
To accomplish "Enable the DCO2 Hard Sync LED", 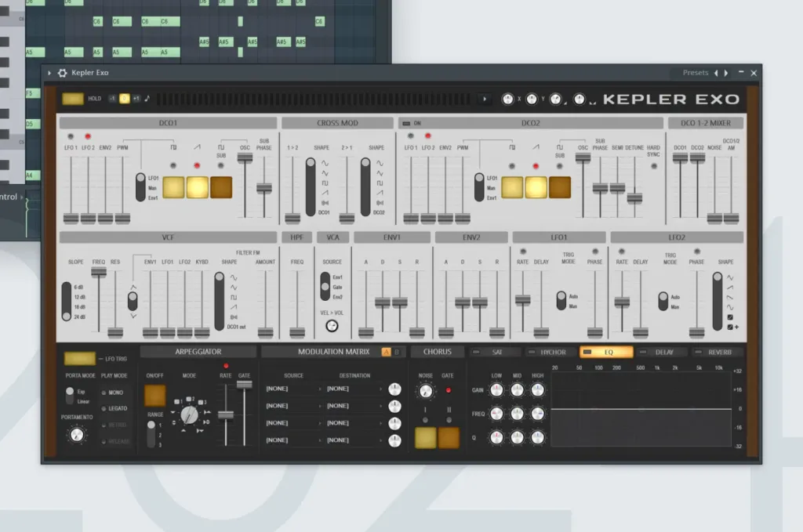I will point(653,168).
